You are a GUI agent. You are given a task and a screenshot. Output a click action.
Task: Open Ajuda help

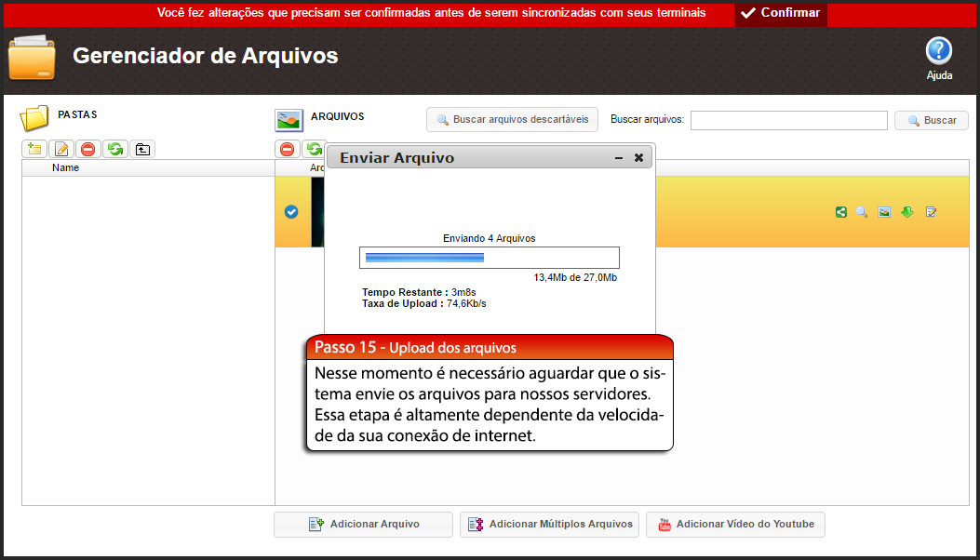click(x=938, y=54)
